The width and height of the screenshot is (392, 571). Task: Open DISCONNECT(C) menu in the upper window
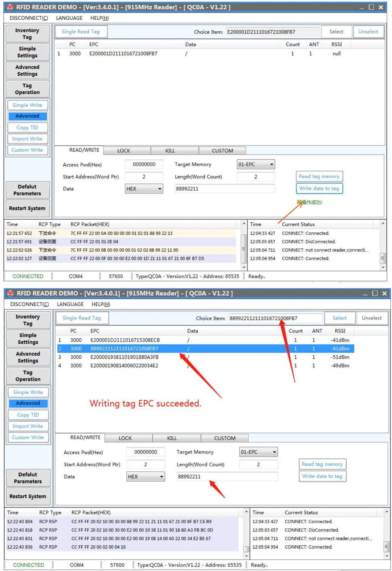tap(29, 18)
